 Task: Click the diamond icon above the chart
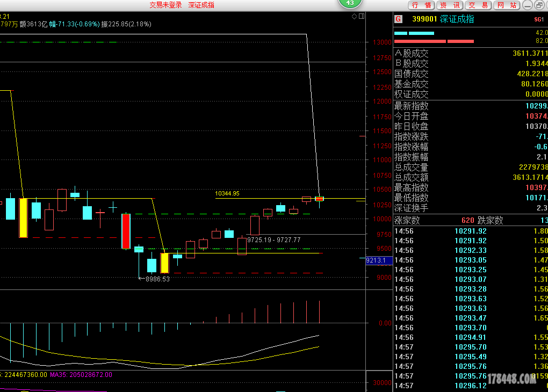coord(354,16)
